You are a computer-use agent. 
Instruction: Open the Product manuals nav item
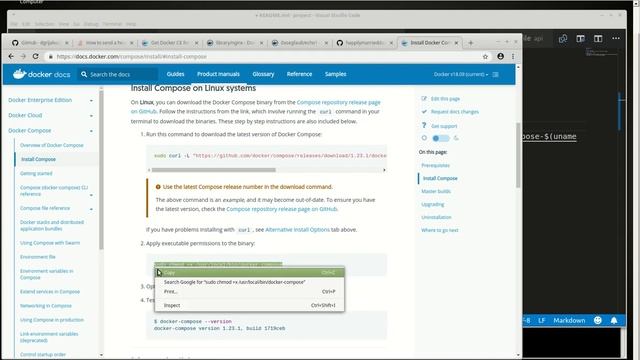tap(218, 74)
